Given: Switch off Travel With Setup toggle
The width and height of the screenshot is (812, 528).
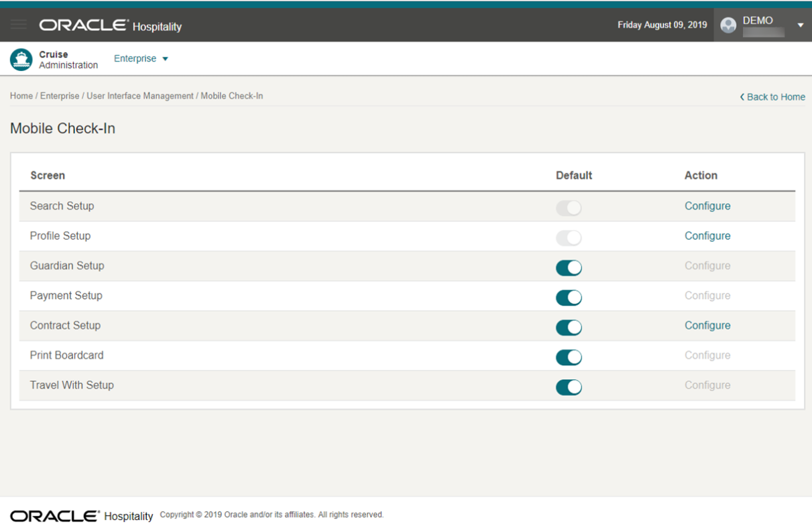Looking at the screenshot, I should 569,387.
